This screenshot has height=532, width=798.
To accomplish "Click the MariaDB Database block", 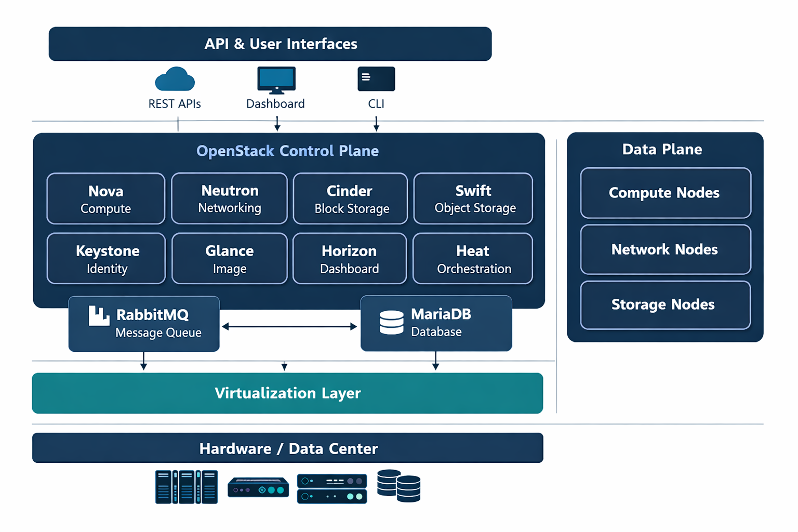I will click(436, 323).
